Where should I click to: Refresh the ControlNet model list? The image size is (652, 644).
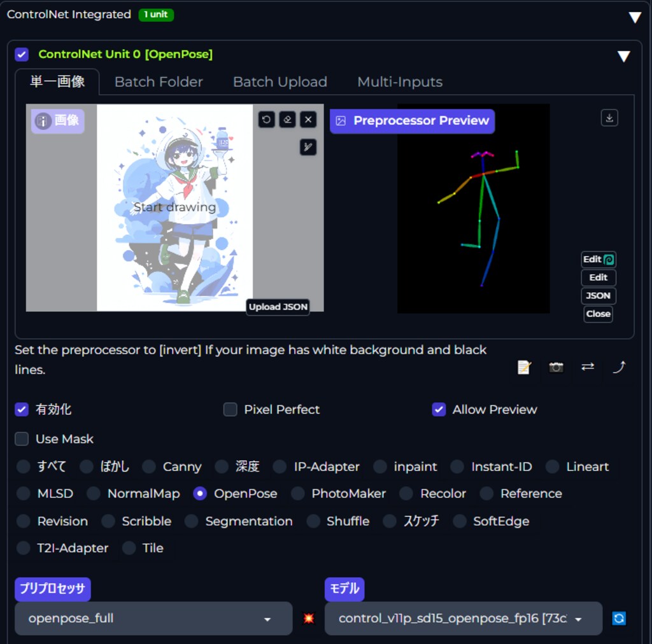618,618
